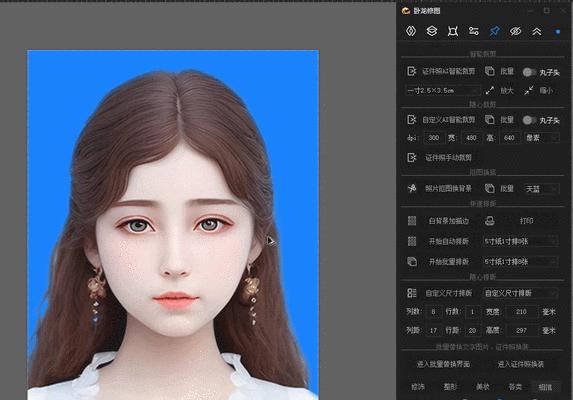Toggle 丸子头 switch for 证件照AI智能裁剪
The image size is (573, 400).
pos(529,72)
